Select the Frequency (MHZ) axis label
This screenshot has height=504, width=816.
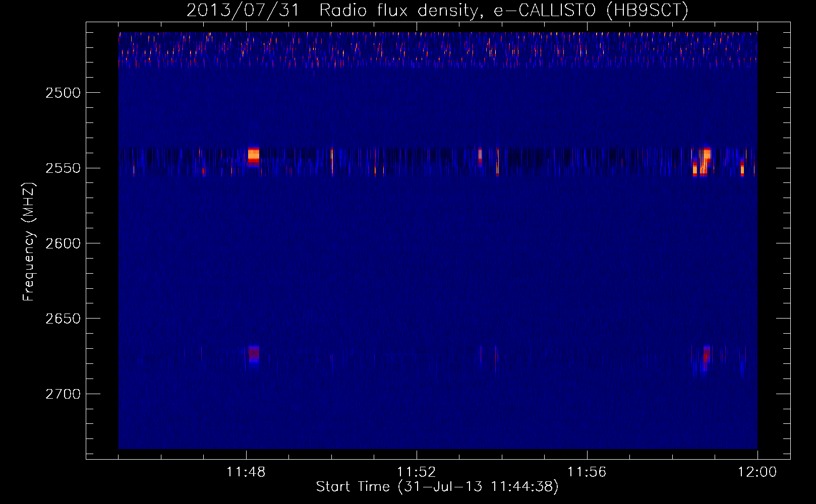(x=29, y=242)
